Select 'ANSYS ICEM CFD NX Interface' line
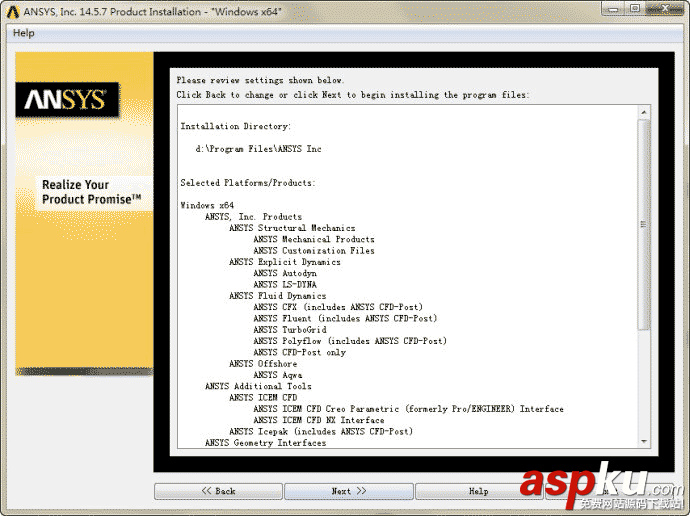Viewport: 690px width, 516px height. (319, 420)
